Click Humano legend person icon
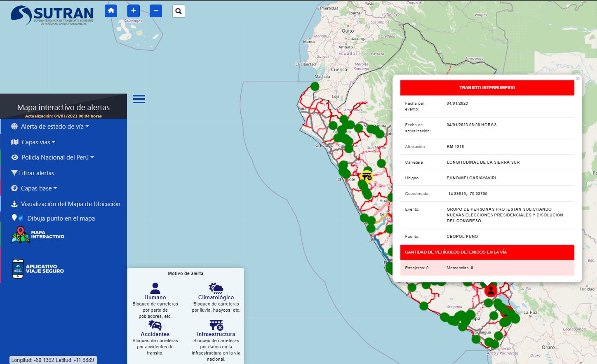The width and height of the screenshot is (597, 364). click(x=155, y=288)
